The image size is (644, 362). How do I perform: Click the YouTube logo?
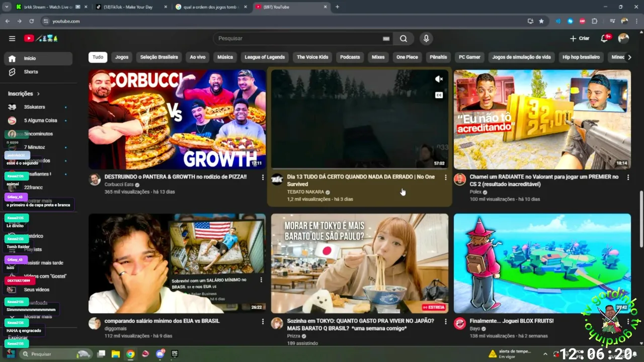[40, 38]
